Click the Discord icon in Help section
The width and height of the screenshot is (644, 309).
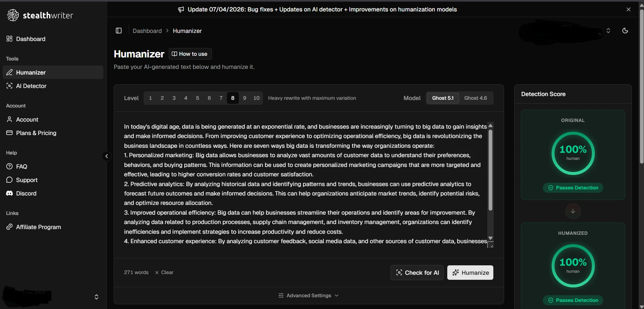coord(9,193)
